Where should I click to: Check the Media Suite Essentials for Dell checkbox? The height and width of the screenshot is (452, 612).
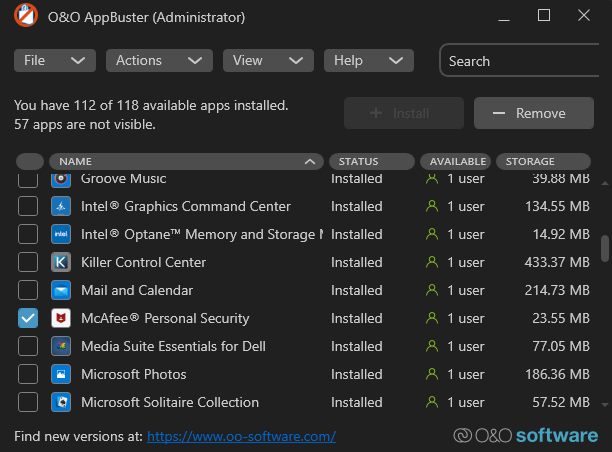28,346
